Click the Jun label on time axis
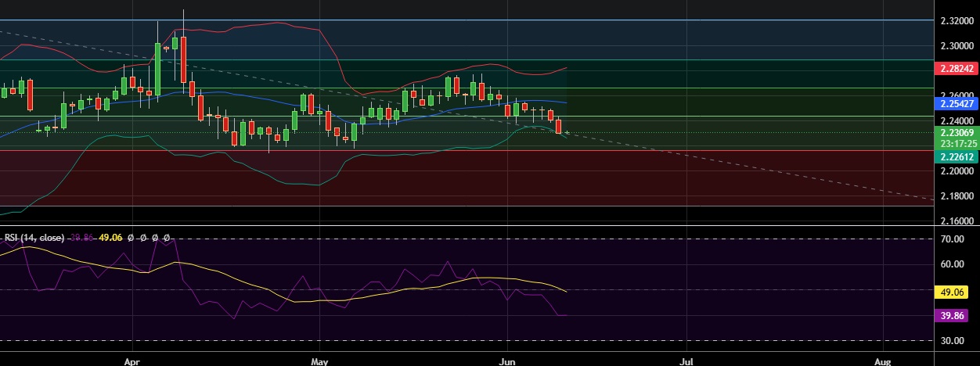The image size is (980, 366). pos(506,361)
